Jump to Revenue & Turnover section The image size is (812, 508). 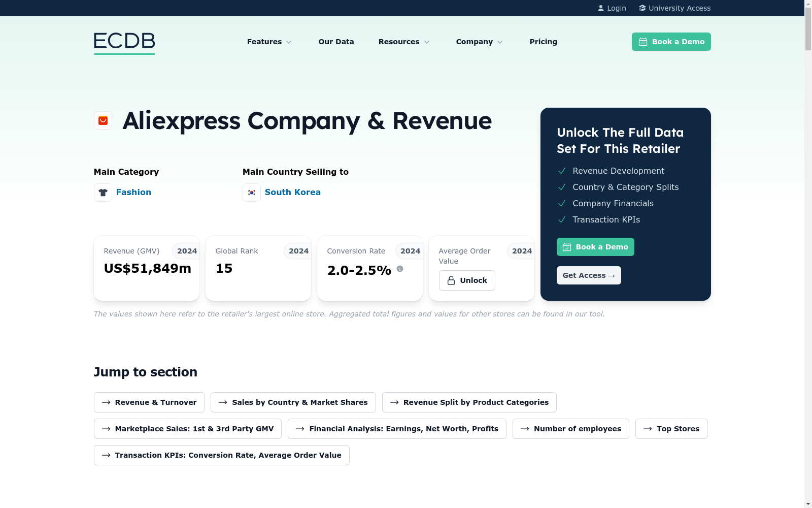point(149,402)
